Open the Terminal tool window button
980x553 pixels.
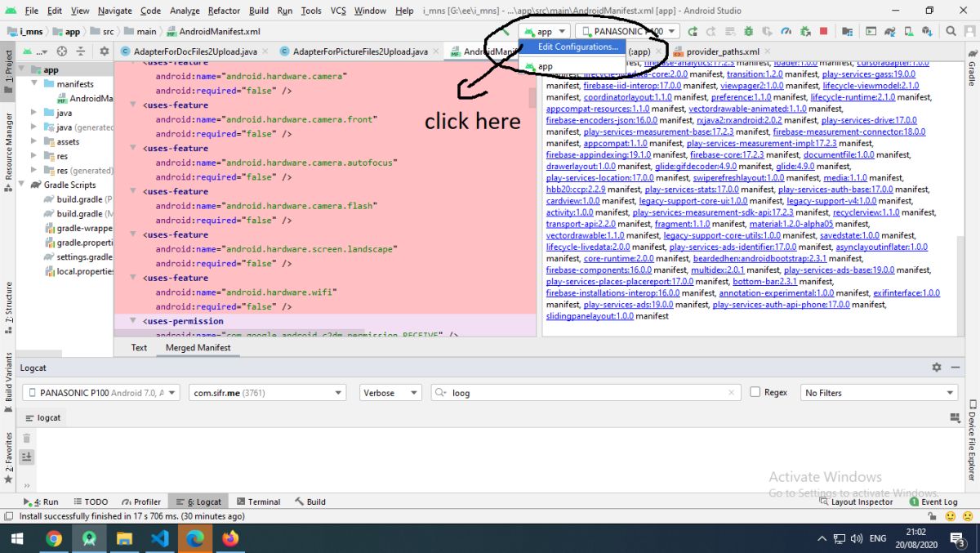tap(258, 502)
